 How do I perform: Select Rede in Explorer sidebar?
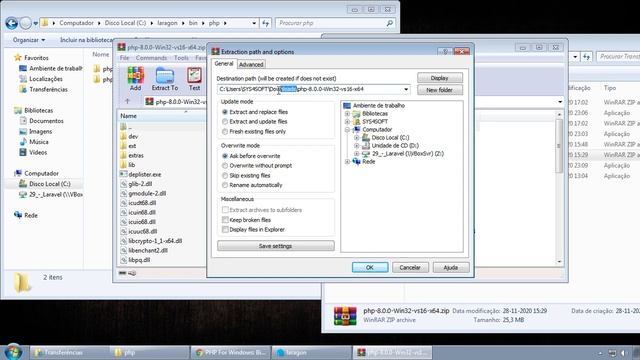click(x=26, y=215)
